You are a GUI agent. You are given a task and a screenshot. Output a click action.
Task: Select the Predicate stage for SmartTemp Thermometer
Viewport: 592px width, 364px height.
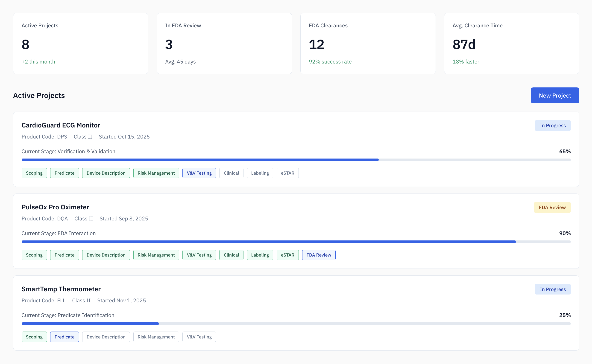(64, 337)
